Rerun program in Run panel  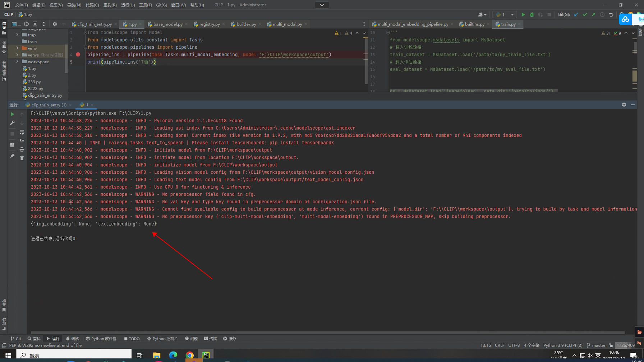[12, 114]
